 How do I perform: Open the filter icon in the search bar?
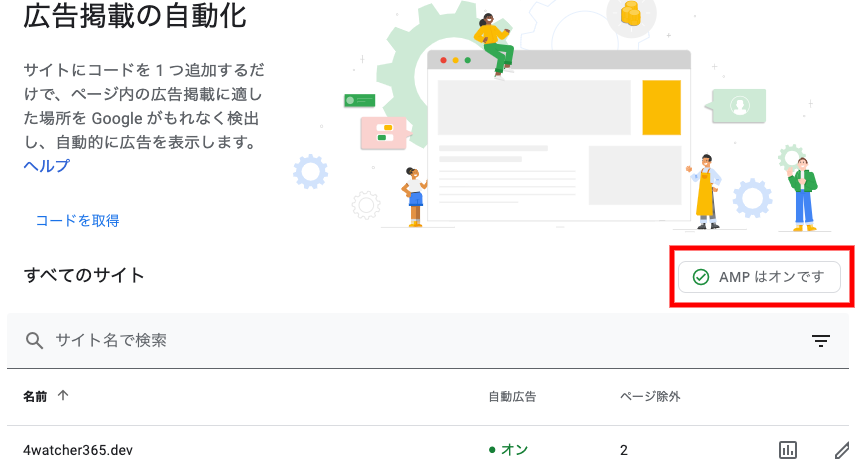coord(821,341)
